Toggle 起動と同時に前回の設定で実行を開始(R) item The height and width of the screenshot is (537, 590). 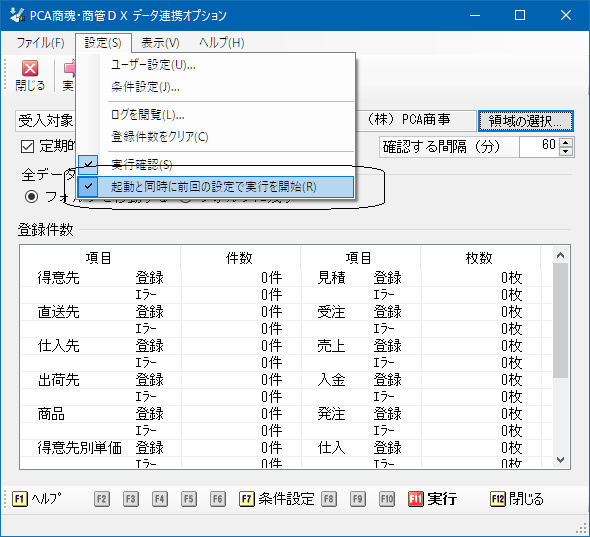[x=215, y=187]
